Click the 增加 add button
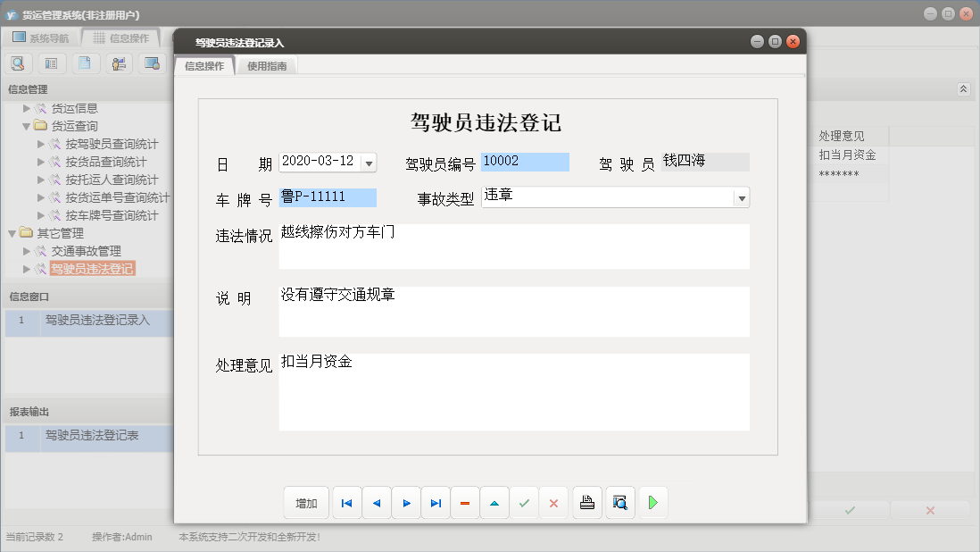The width and height of the screenshot is (980, 552). (306, 502)
